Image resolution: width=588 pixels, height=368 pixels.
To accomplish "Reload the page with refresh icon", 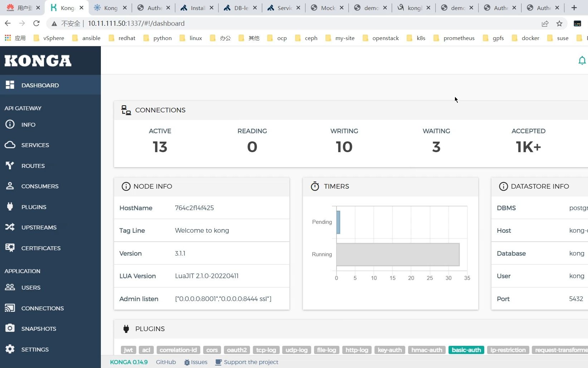I will tap(36, 23).
